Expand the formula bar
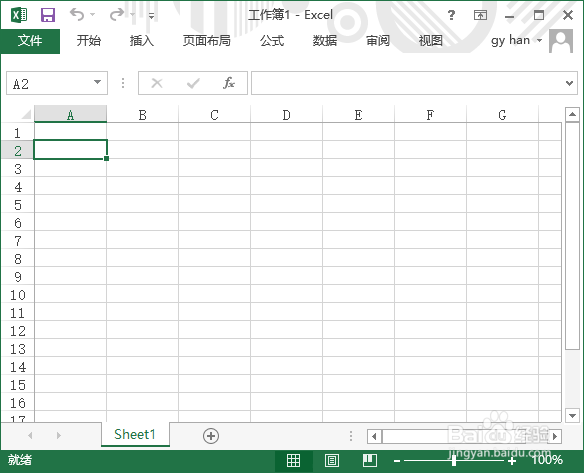 tap(569, 83)
